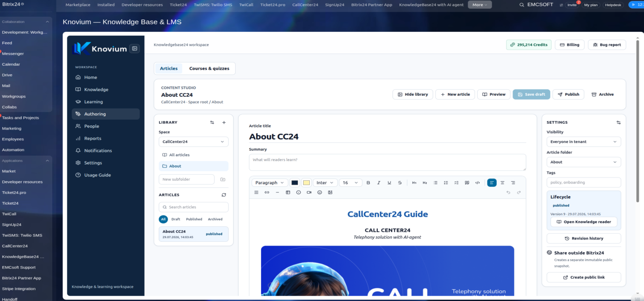Screen dimensions: 644x301
Task: Collapse the Collaboration section
Action: tap(47, 22)
